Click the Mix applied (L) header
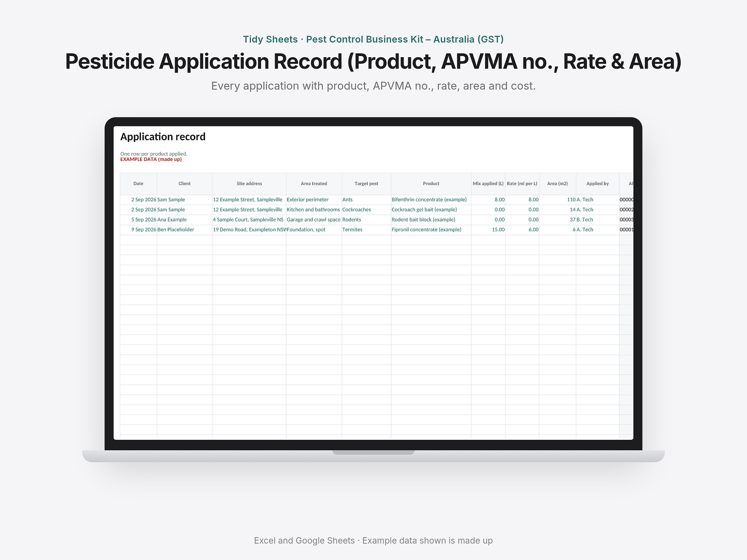 (x=488, y=184)
